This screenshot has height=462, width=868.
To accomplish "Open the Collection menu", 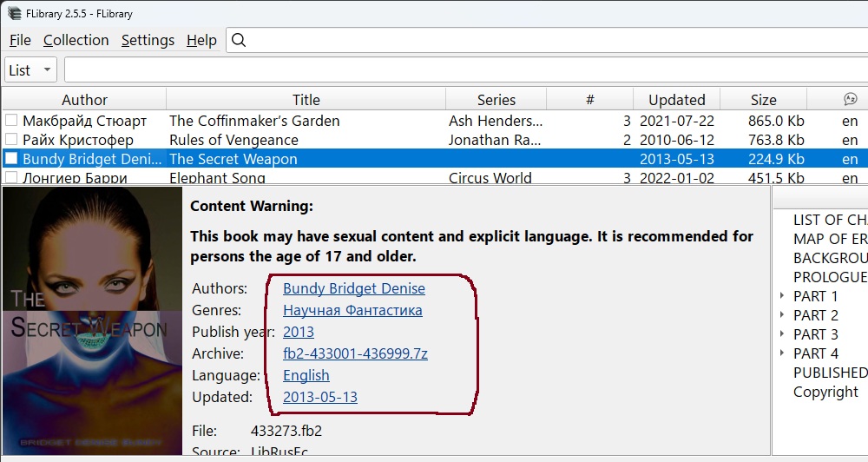I will (x=76, y=41).
